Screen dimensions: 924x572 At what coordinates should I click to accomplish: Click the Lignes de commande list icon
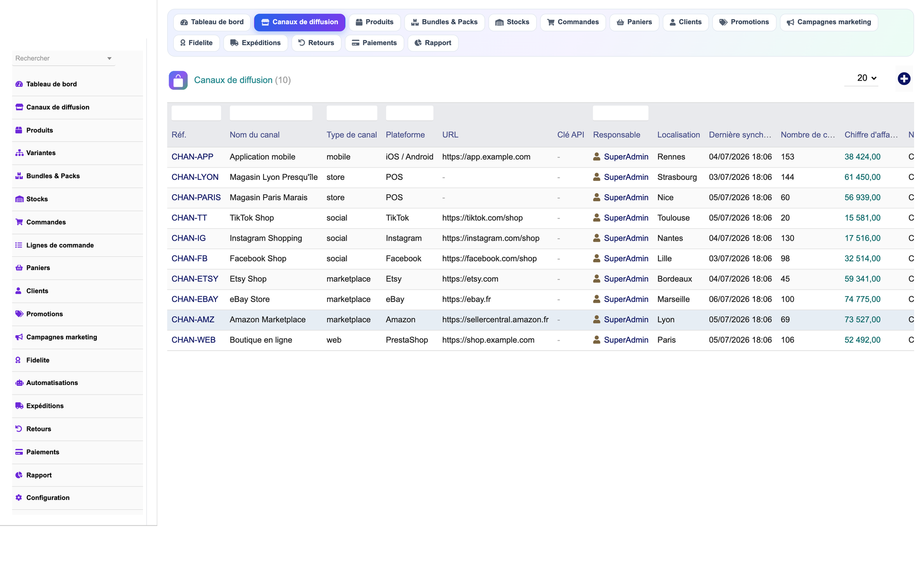click(19, 245)
